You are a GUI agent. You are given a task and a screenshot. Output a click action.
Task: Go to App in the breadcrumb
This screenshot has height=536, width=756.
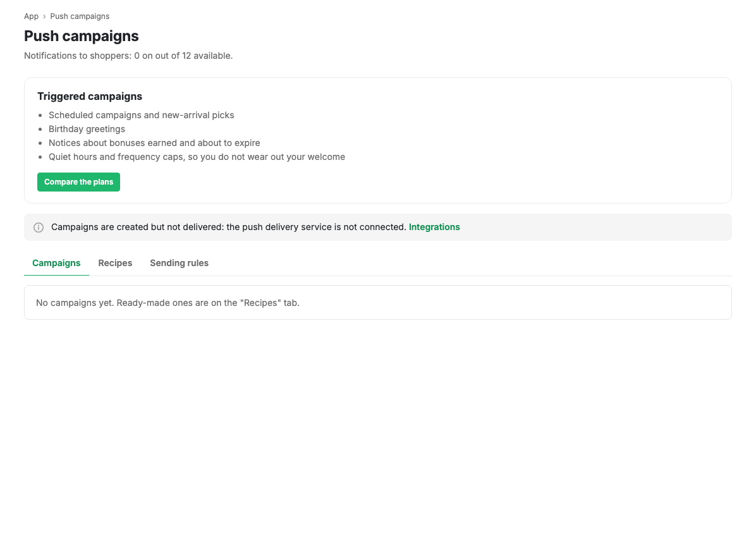[x=32, y=16]
